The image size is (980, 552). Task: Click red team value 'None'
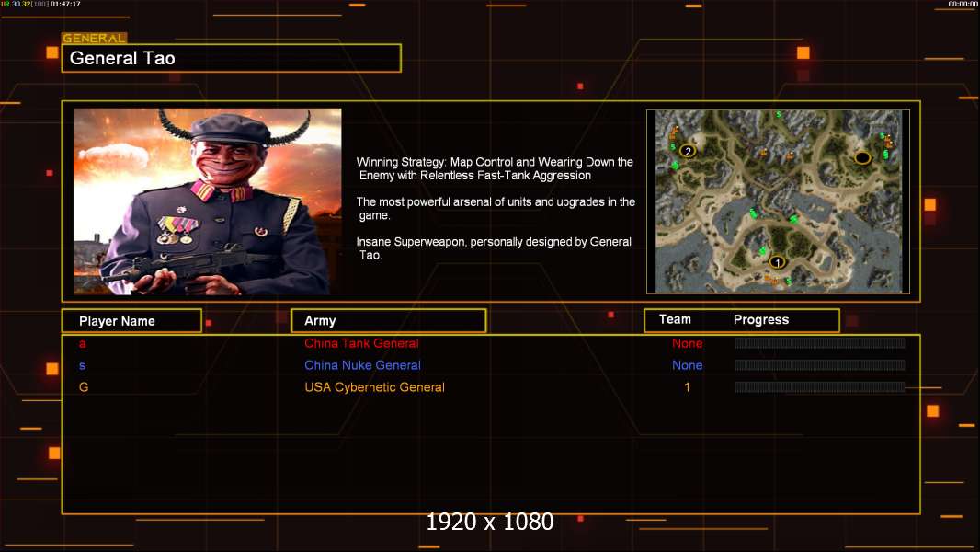pyautogui.click(x=687, y=343)
